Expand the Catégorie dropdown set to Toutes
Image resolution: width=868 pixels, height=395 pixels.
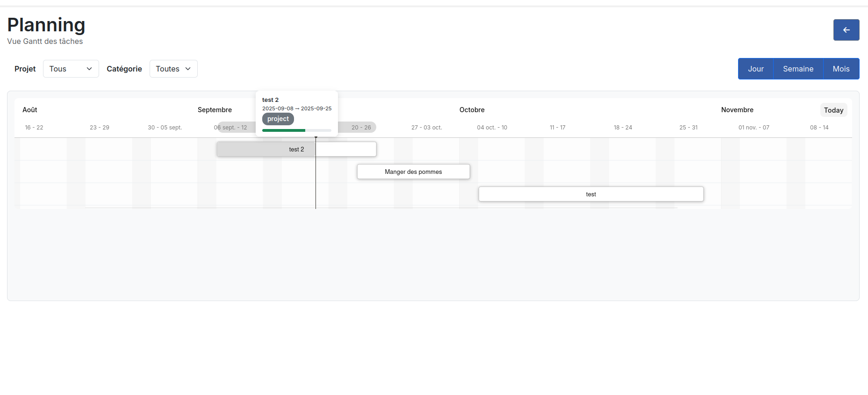coord(173,69)
